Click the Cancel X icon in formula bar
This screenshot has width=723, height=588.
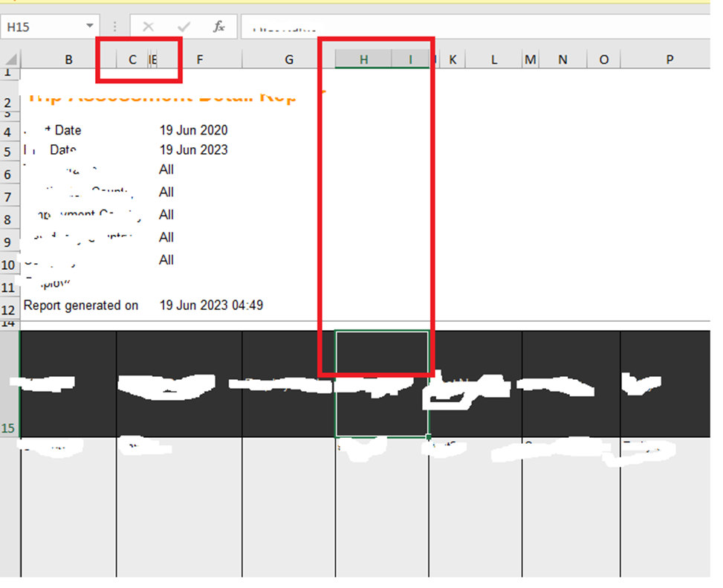[x=148, y=27]
